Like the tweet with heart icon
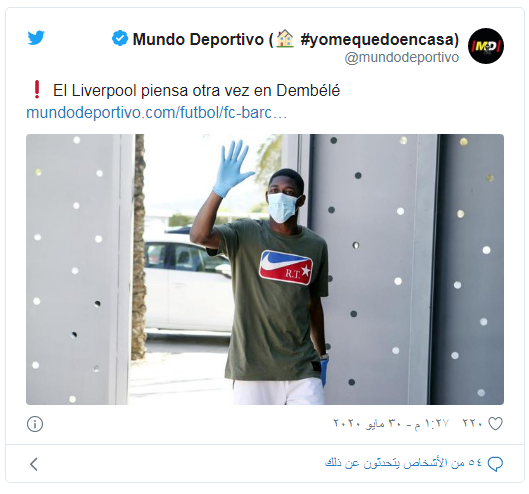529x494 pixels. (x=495, y=423)
